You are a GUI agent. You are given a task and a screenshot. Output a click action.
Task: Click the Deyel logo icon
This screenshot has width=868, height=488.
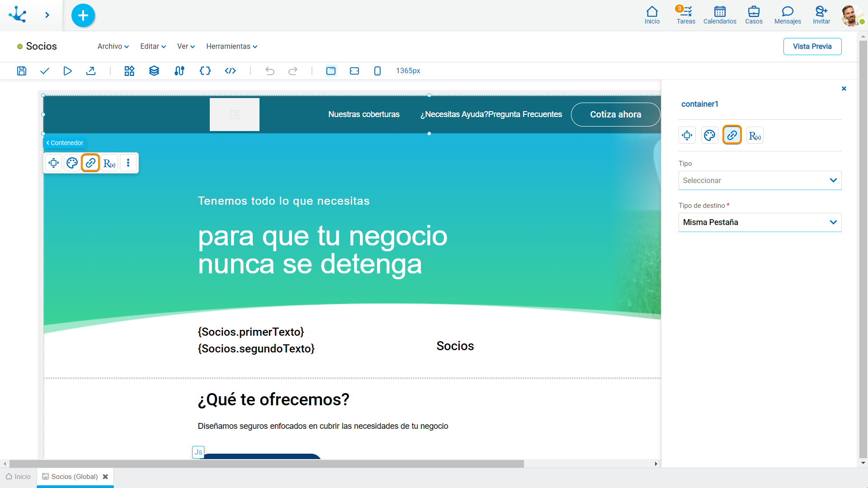coord(18,14)
